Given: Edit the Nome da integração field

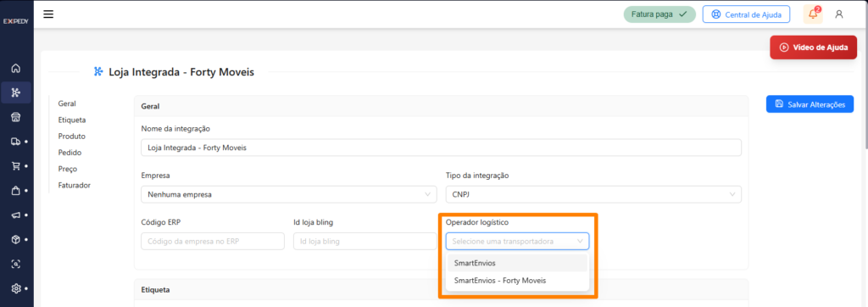Looking at the screenshot, I should (441, 148).
